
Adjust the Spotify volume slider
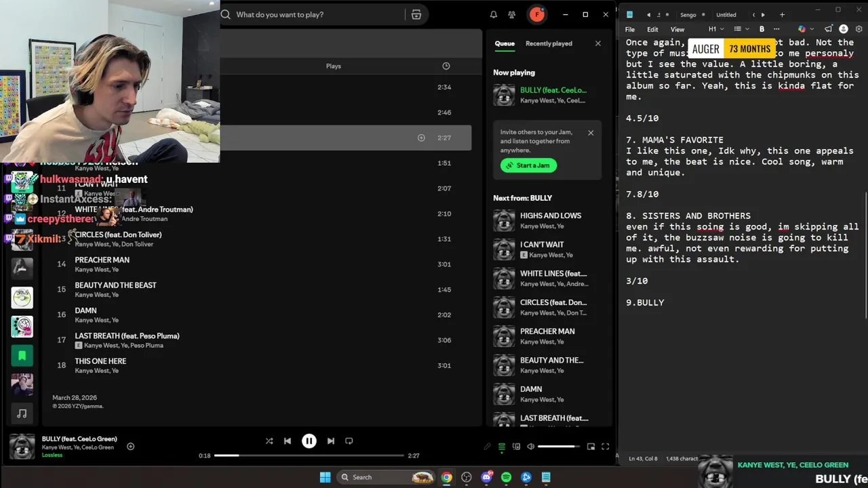tap(558, 447)
